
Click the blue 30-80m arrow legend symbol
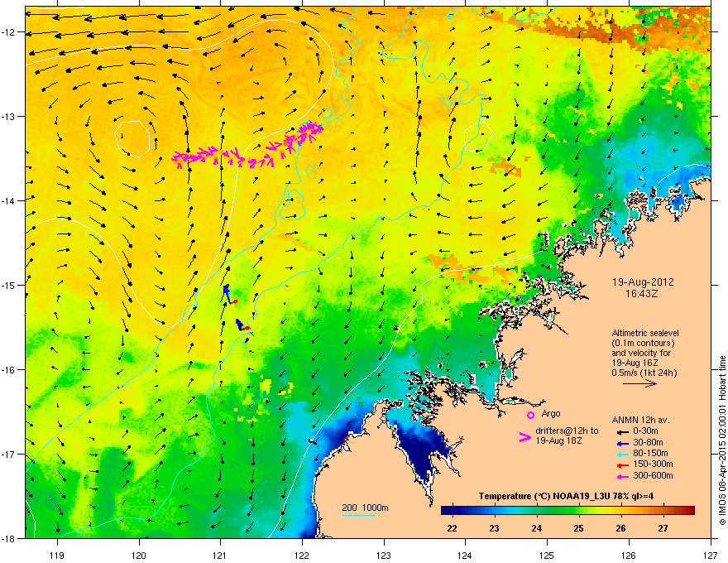[x=622, y=443]
